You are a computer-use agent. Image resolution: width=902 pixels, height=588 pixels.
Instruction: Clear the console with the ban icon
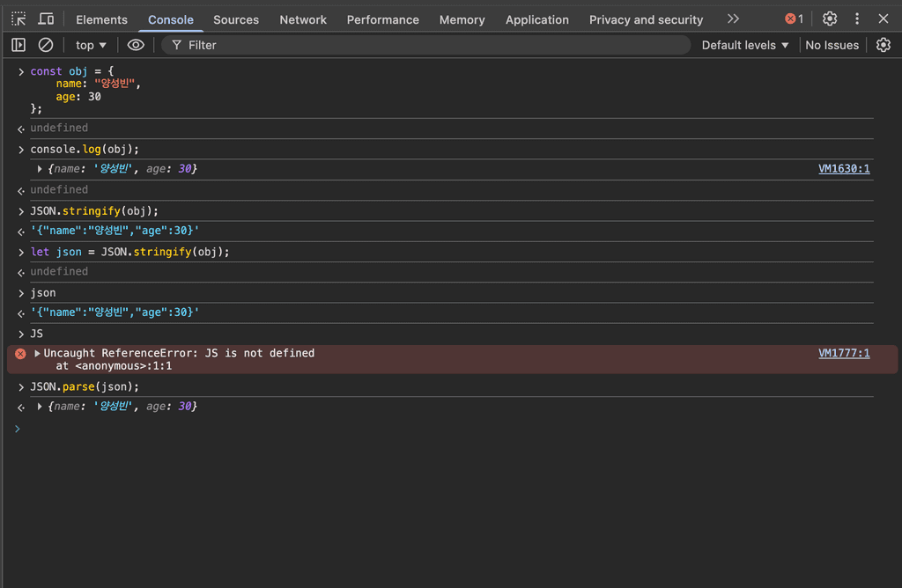(46, 45)
